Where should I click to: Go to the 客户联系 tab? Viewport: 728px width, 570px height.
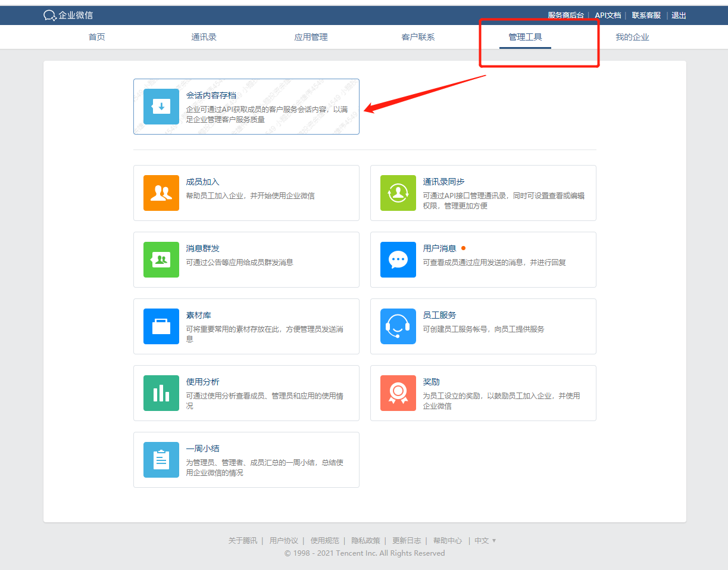418,37
